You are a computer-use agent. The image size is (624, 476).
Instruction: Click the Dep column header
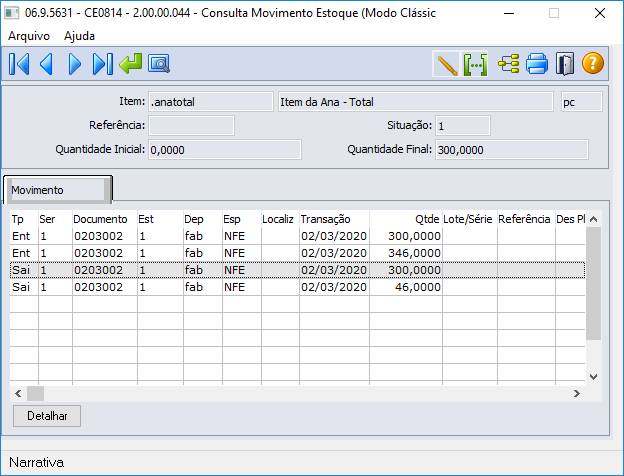[x=203, y=219]
